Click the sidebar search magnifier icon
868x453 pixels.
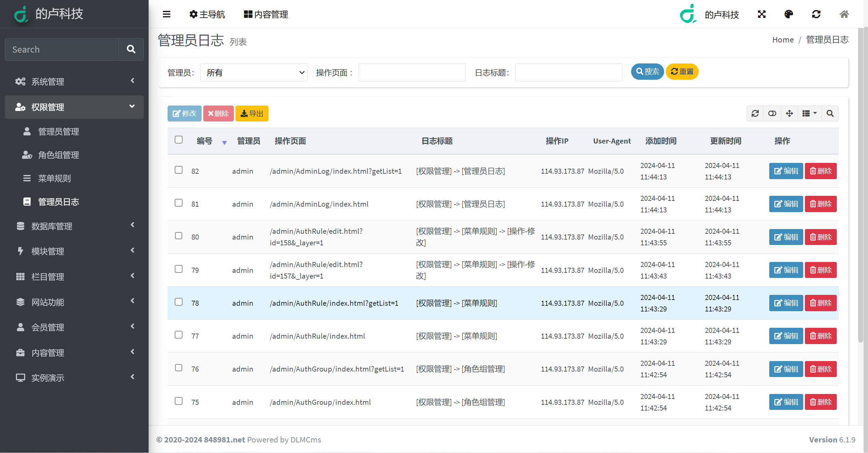[131, 49]
